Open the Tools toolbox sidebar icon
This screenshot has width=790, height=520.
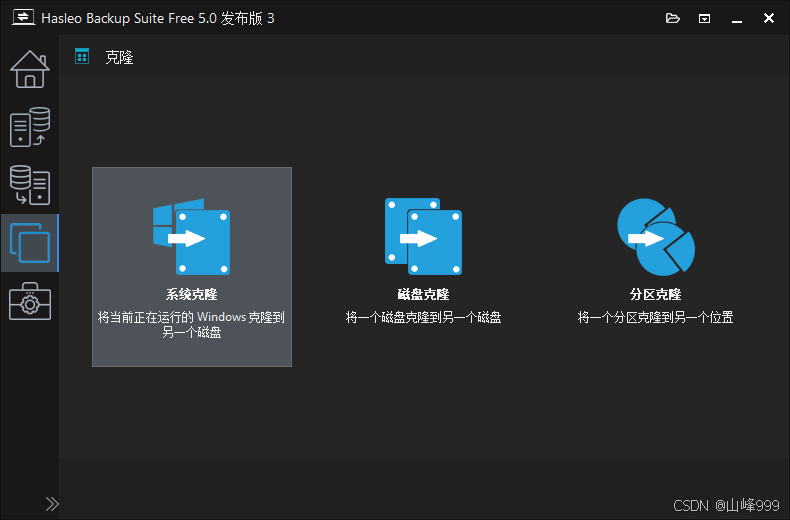coord(30,301)
